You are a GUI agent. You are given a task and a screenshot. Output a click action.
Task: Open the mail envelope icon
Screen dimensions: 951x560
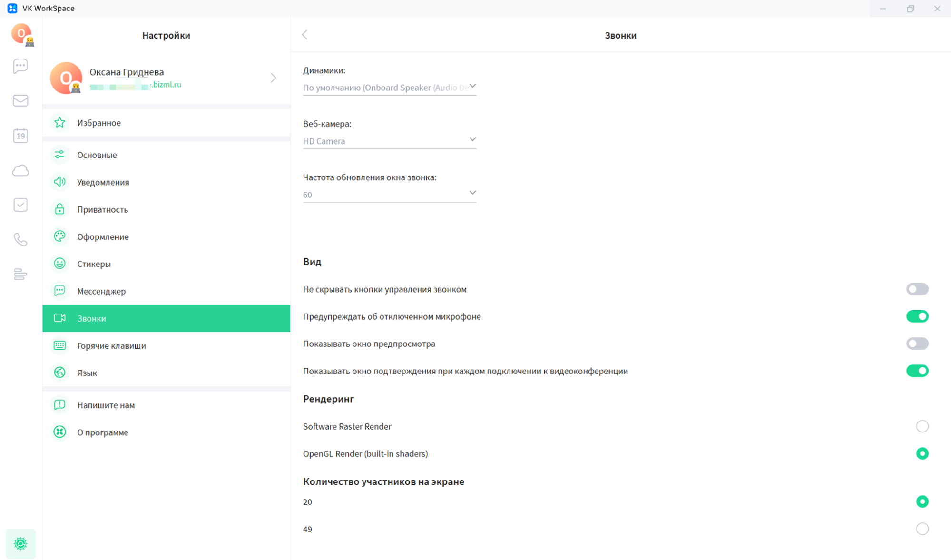pyautogui.click(x=20, y=100)
